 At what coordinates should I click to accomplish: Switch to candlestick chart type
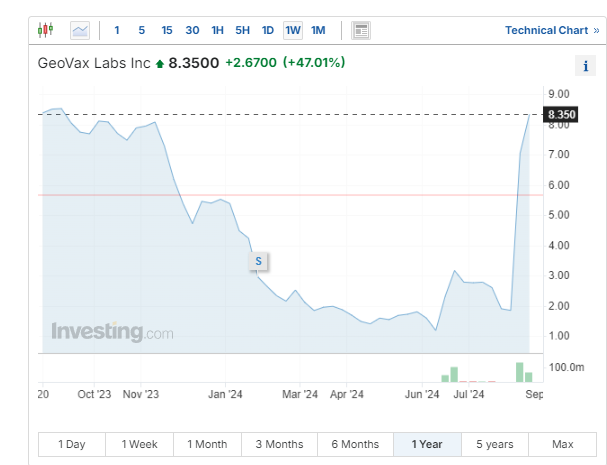tap(45, 30)
